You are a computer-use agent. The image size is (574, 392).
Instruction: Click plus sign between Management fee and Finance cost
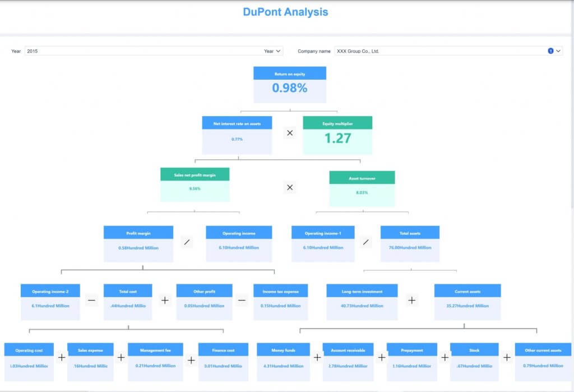tap(191, 361)
